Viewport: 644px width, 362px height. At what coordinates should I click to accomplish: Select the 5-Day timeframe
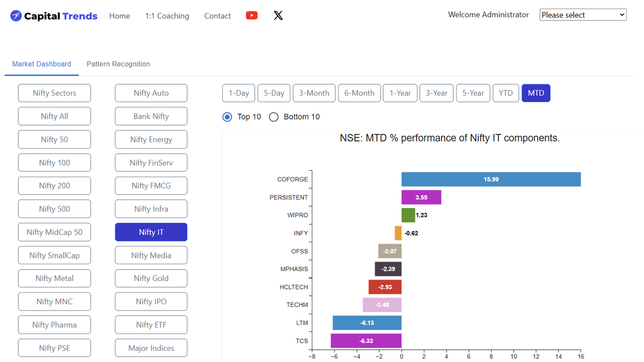pos(274,93)
